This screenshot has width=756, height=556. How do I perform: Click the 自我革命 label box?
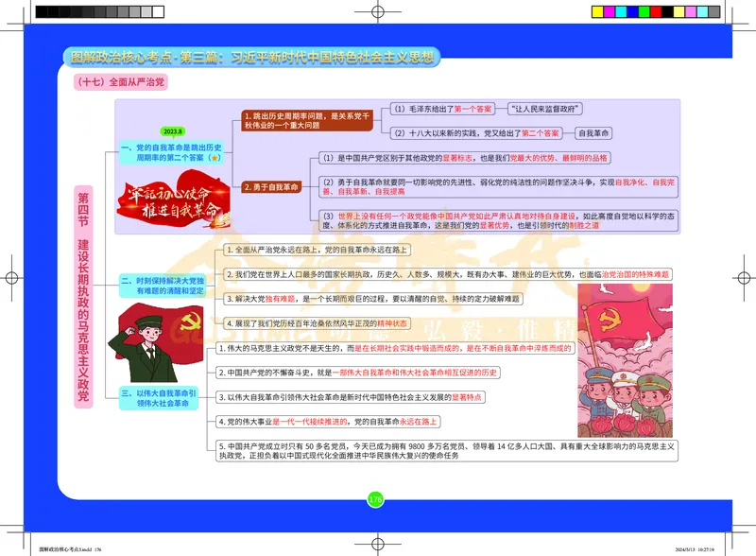pyautogui.click(x=595, y=132)
